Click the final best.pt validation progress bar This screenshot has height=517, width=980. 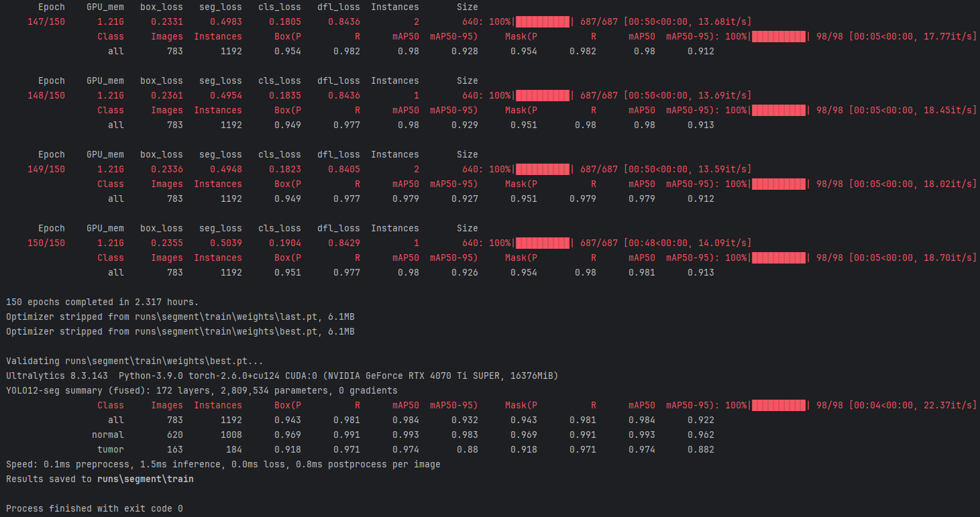[x=779, y=406]
